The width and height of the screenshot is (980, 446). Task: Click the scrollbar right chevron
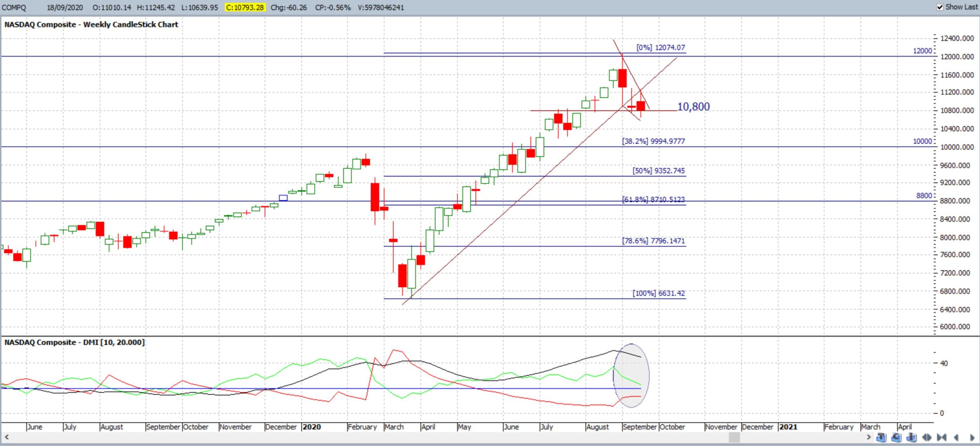point(869,437)
